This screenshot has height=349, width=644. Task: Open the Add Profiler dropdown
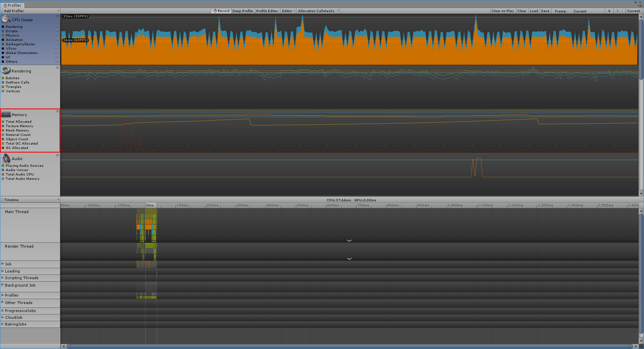pyautogui.click(x=30, y=11)
